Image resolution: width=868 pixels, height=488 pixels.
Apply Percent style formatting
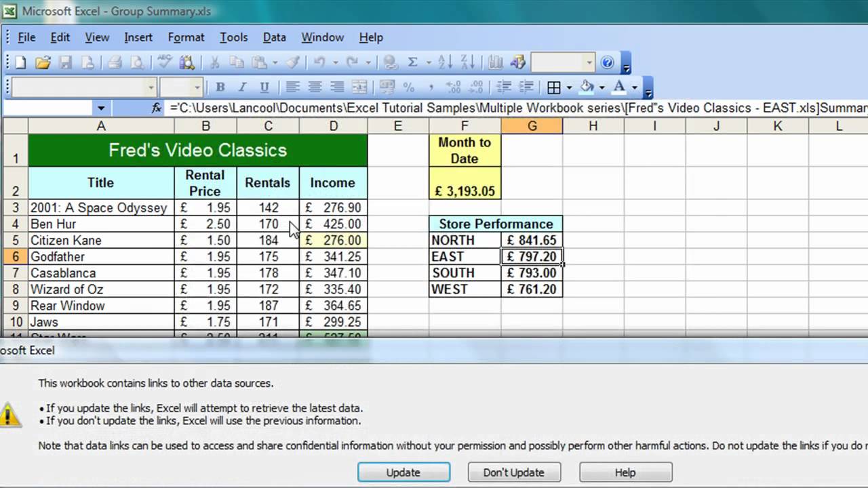409,87
